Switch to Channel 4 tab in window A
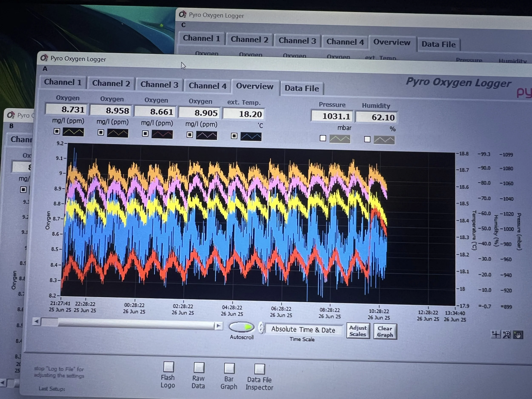 coord(207,86)
